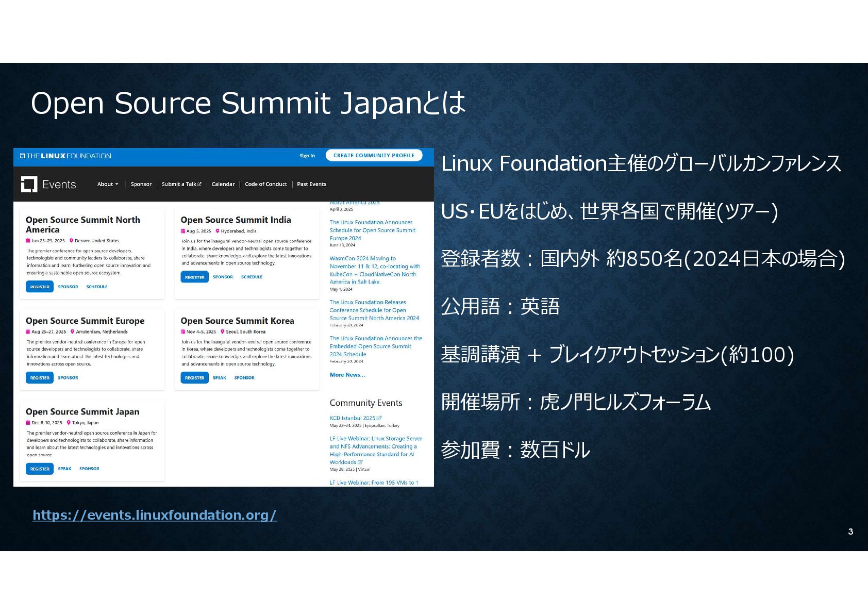This screenshot has width=868, height=614.
Task: Click external link icon next to KCD Istanbul 2025
Action: pyautogui.click(x=379, y=418)
